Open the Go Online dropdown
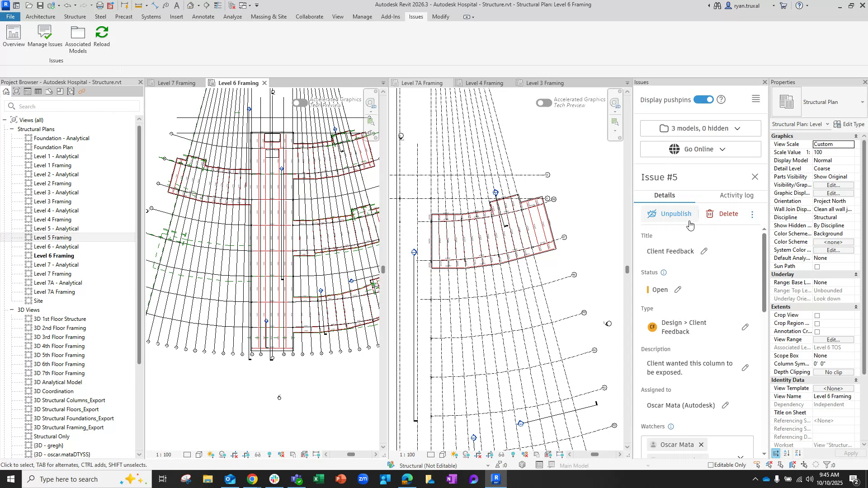The image size is (868, 488). pyautogui.click(x=700, y=150)
